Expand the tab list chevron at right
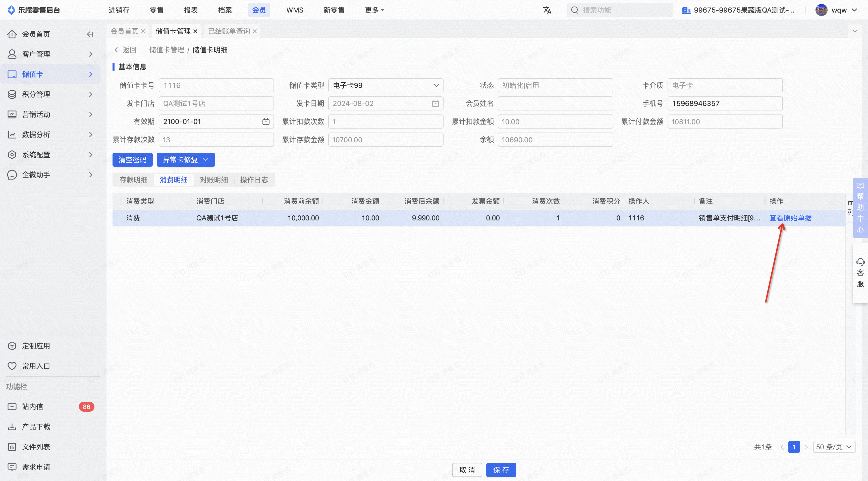Image resolution: width=868 pixels, height=481 pixels. pos(855,31)
